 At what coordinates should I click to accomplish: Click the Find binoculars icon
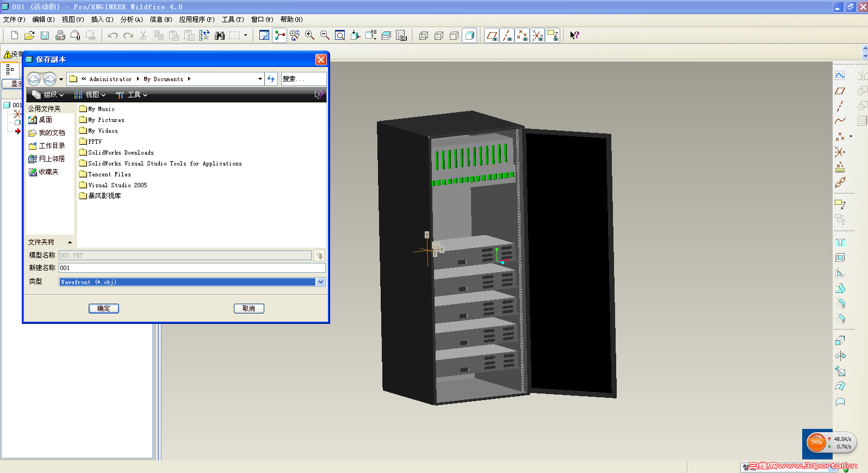[220, 35]
